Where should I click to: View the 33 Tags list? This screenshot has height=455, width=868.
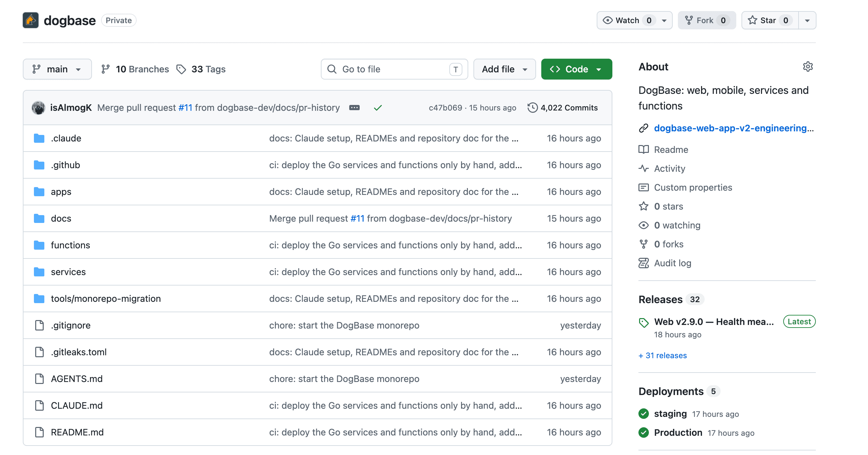[x=201, y=69]
